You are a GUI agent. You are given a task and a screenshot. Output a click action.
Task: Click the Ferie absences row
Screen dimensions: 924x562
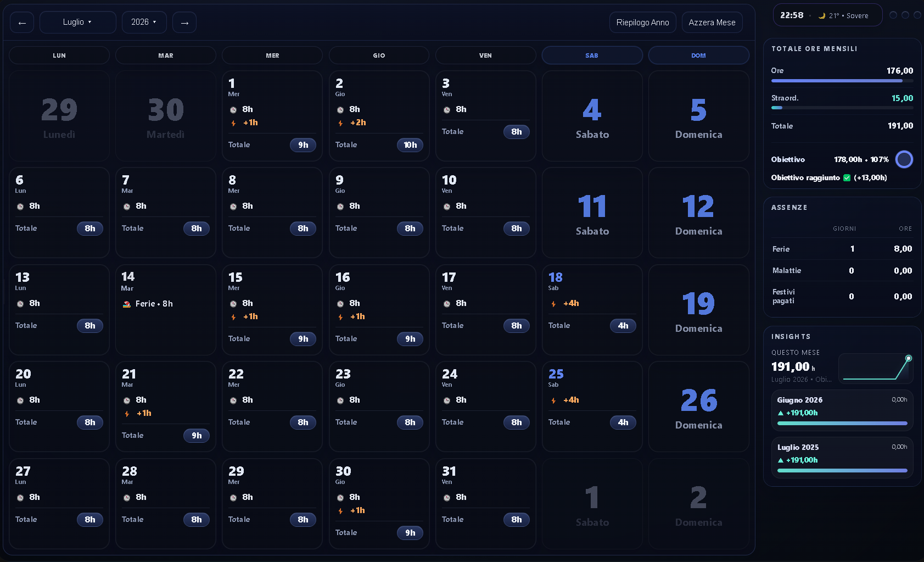(x=842, y=249)
